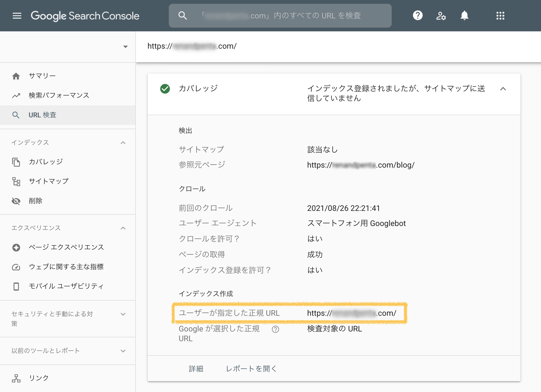Click the pages icon beside カバレッジ in sidebar
Viewport: 541px width, 392px height.
click(x=16, y=162)
